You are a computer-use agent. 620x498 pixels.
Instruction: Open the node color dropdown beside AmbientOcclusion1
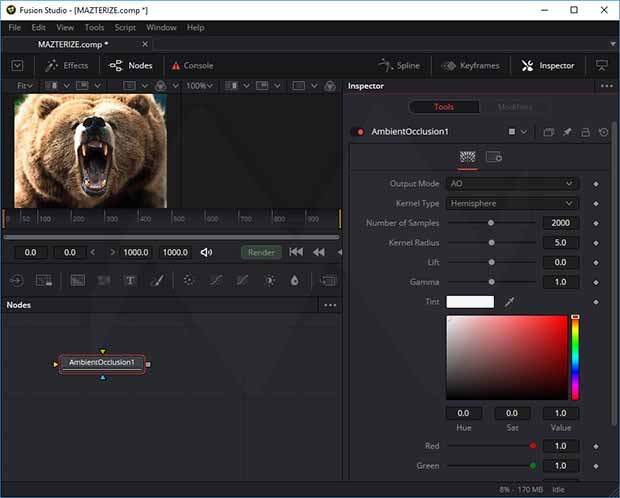[524, 132]
